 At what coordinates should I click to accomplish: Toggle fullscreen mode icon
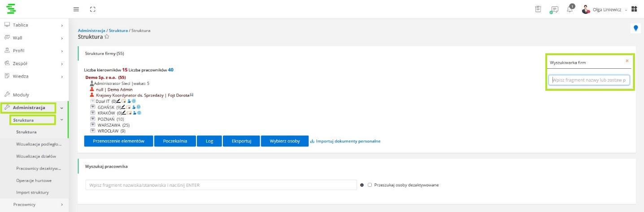pos(93,9)
